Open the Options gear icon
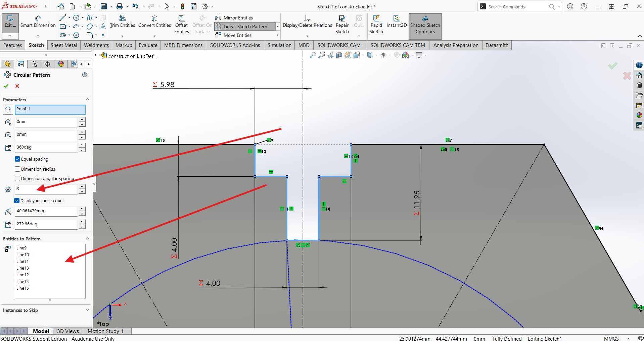The width and height of the screenshot is (644, 342). pyautogui.click(x=205, y=6)
